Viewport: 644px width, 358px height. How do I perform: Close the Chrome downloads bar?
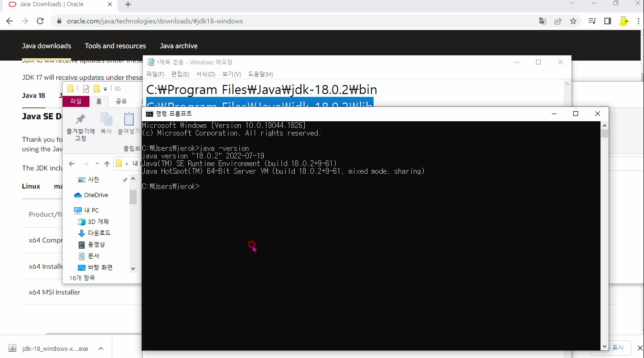pyautogui.click(x=639, y=347)
